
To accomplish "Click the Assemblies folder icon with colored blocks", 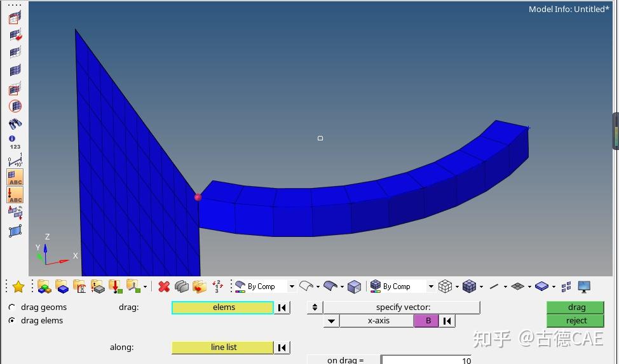I will click(44, 286).
